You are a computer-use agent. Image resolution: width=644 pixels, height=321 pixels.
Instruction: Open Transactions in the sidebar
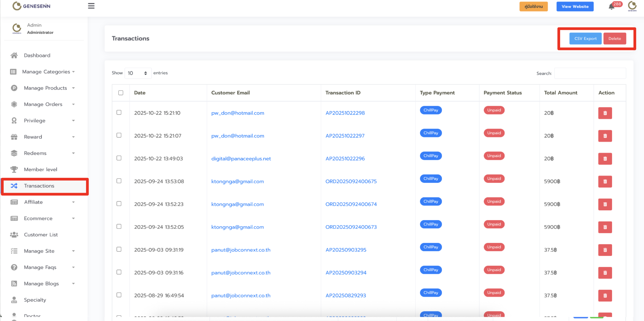pyautogui.click(x=39, y=186)
